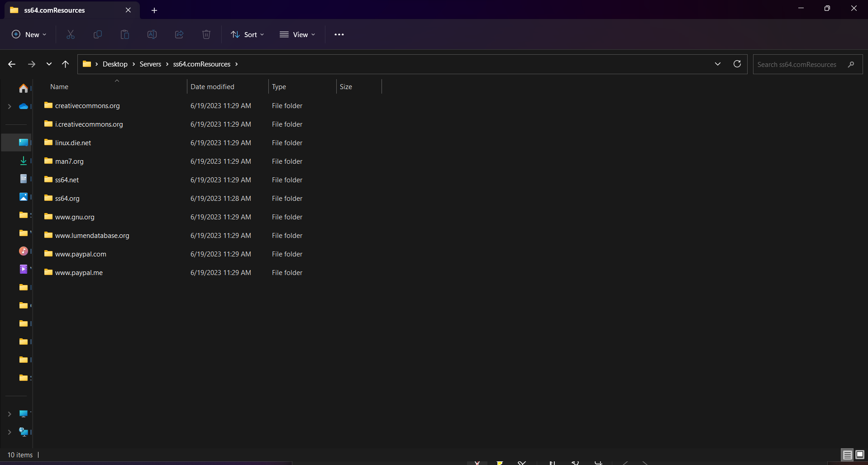The height and width of the screenshot is (465, 868).
Task: Open the Sort dropdown
Action: coord(247,34)
